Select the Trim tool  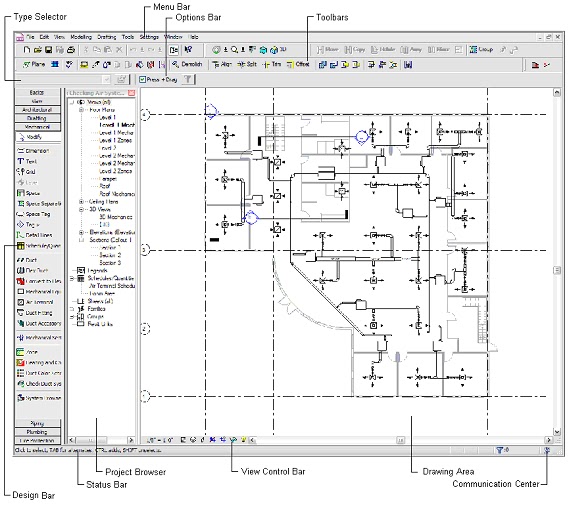tap(272, 64)
